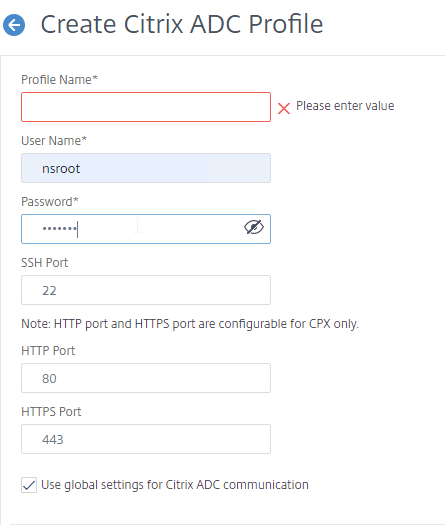Click the User Name* label
The height and width of the screenshot is (525, 445).
tap(54, 141)
